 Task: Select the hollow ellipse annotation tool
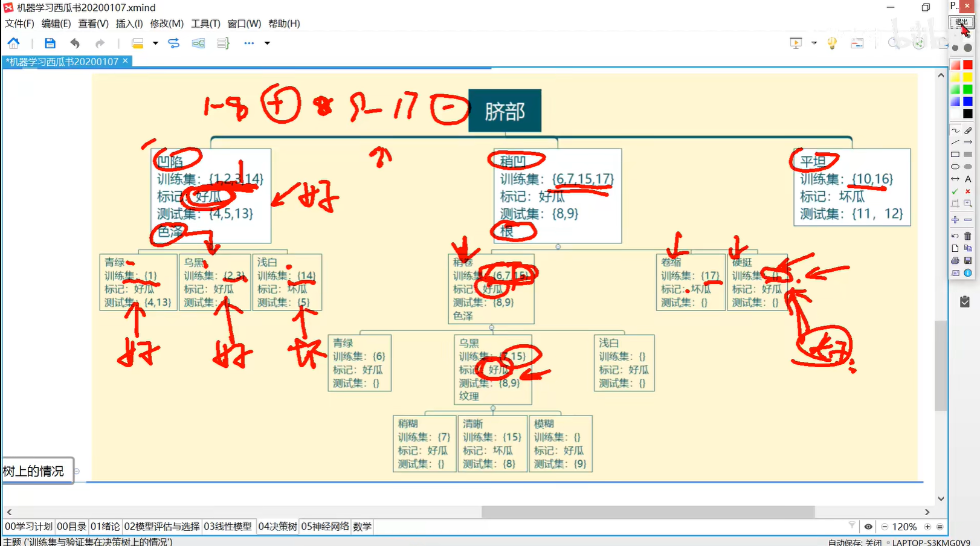955,167
